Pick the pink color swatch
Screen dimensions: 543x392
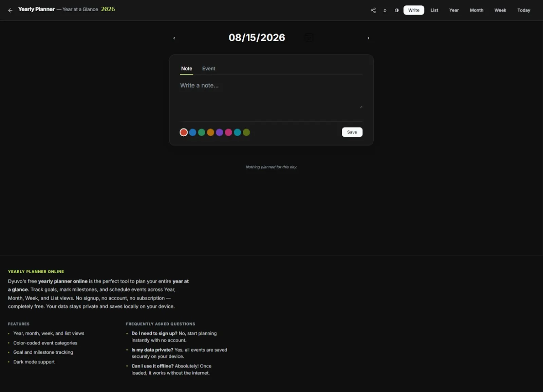pyautogui.click(x=228, y=132)
